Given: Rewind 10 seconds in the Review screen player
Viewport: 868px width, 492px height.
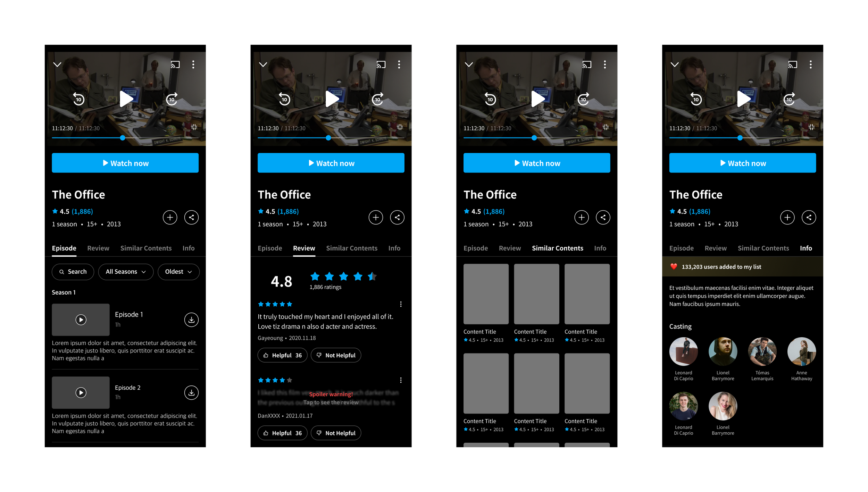Looking at the screenshot, I should (x=284, y=99).
